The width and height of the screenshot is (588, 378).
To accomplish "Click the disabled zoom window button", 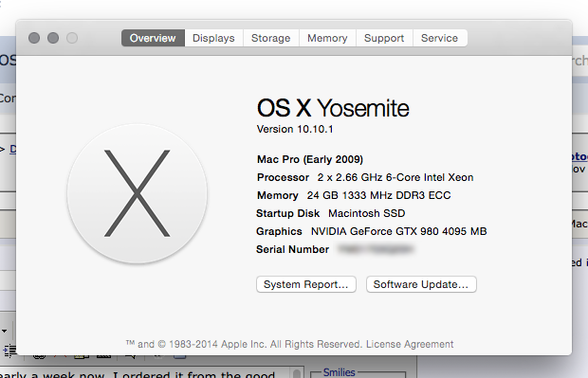I will (x=72, y=38).
